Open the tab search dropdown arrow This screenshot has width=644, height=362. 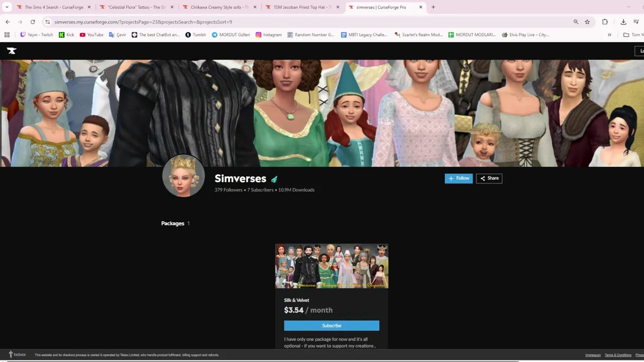(x=7, y=7)
